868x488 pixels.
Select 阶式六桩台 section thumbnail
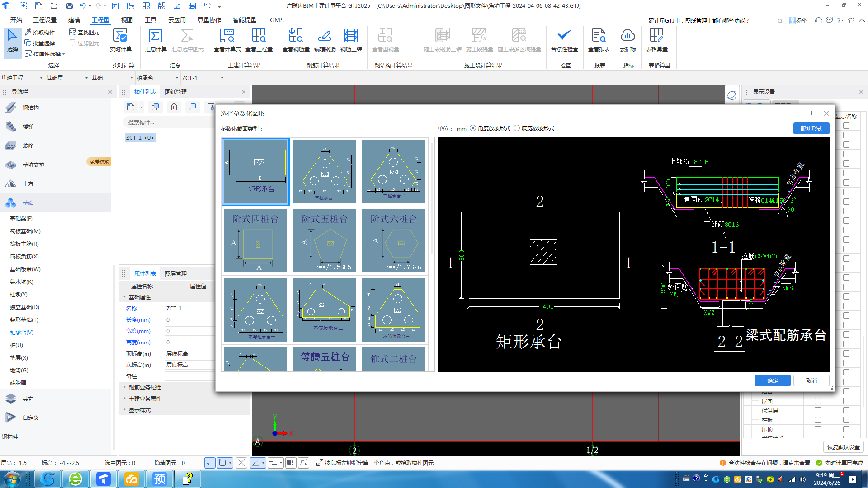click(394, 241)
